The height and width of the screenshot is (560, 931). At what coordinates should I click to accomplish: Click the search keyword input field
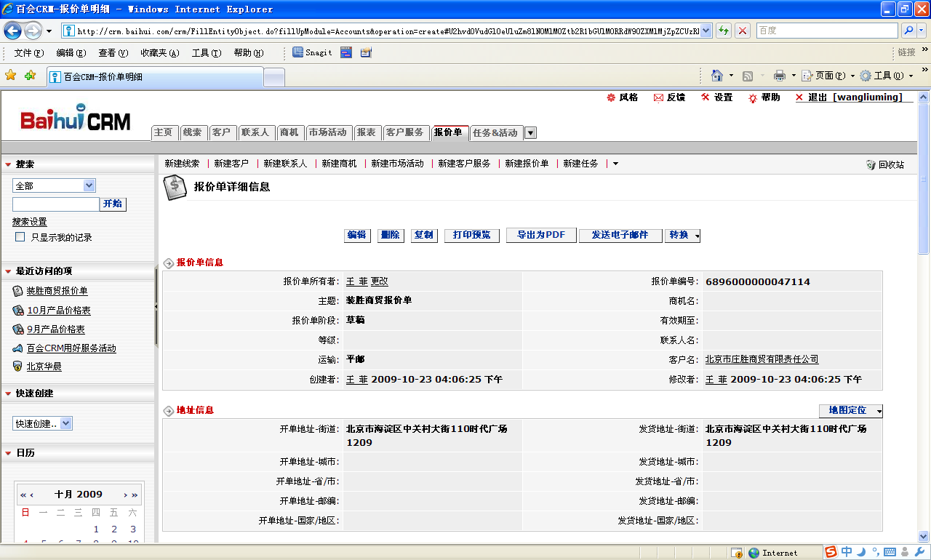[55, 204]
